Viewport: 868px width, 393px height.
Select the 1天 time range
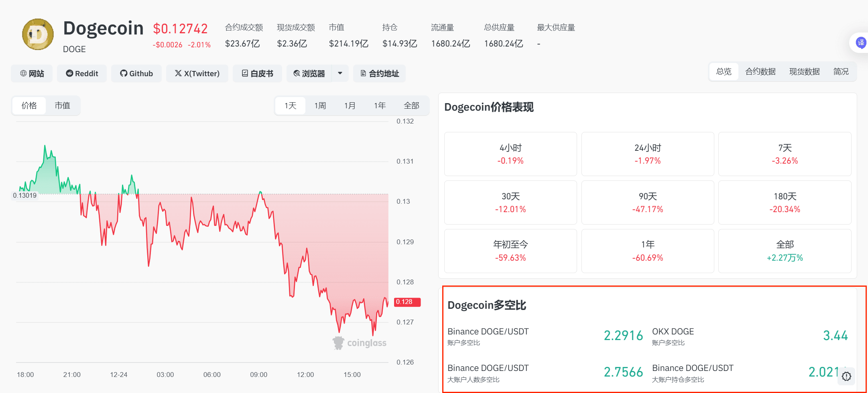coord(291,105)
